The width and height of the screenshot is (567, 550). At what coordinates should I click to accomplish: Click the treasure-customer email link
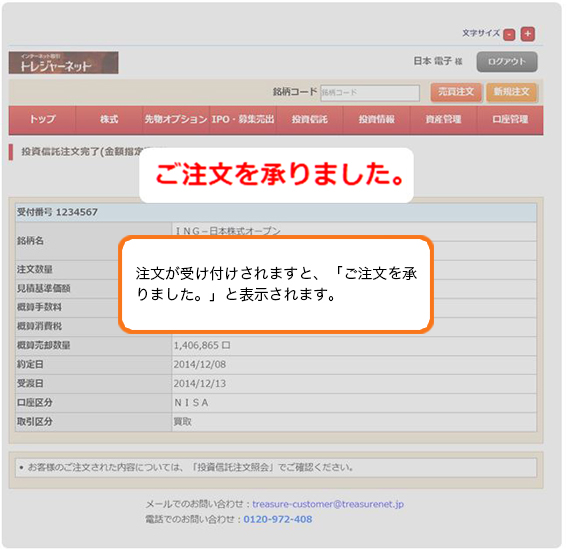328,504
